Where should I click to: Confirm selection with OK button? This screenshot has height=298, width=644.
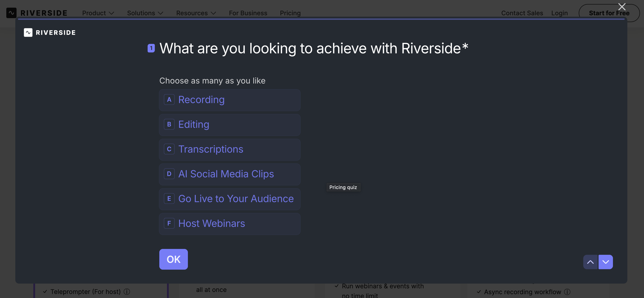173,259
